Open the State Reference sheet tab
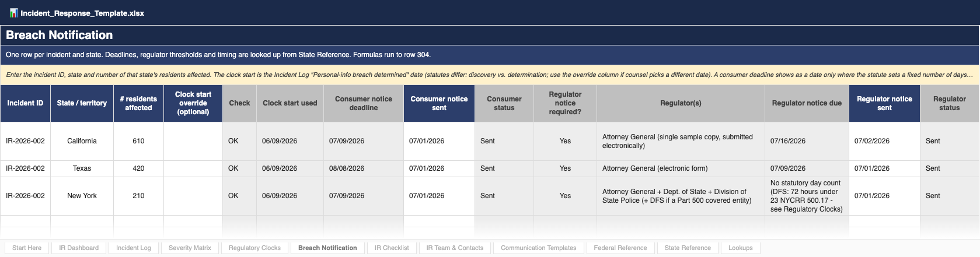980x257 pixels. coord(688,248)
